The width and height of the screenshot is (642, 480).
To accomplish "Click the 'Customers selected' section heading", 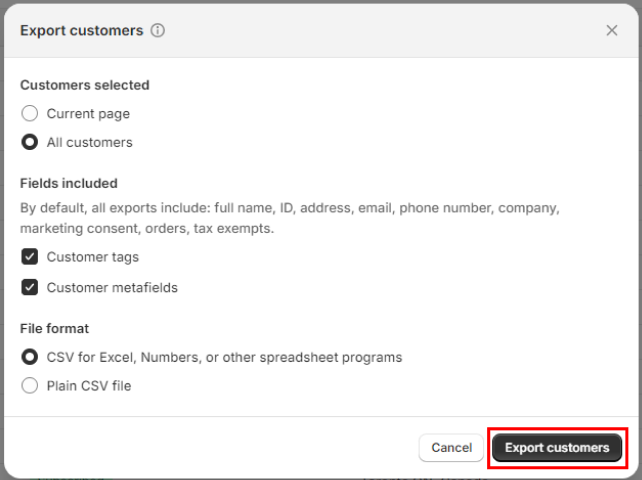I will point(85,86).
